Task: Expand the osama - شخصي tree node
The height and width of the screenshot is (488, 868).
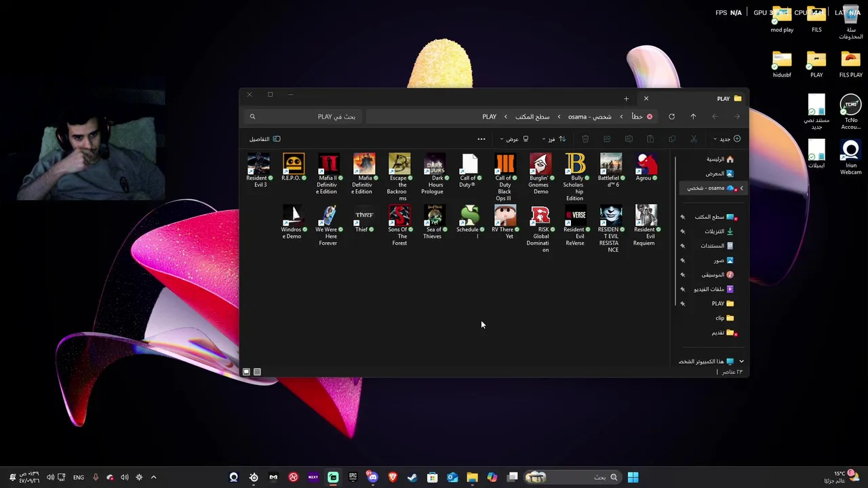Action: click(x=741, y=188)
